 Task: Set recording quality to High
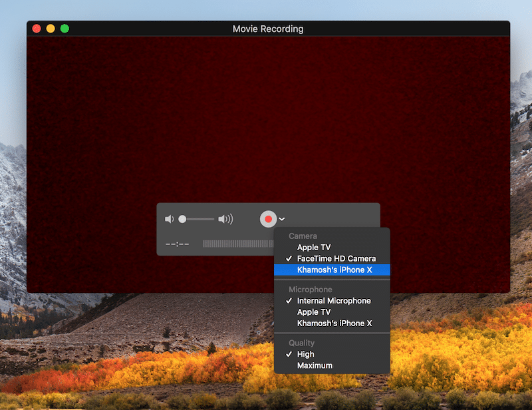click(x=305, y=354)
